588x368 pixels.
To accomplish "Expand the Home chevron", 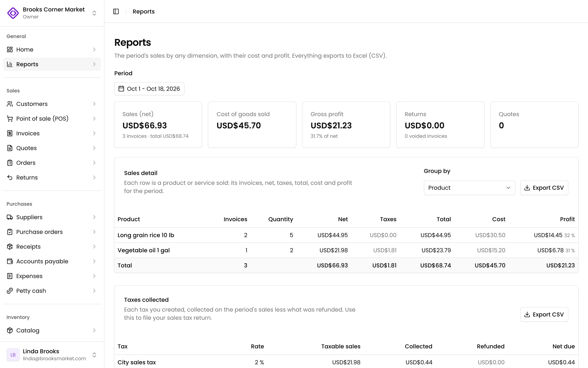I will pyautogui.click(x=94, y=50).
